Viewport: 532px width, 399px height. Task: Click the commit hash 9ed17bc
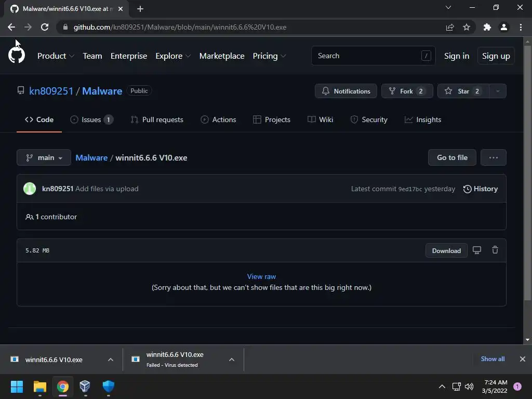tap(410, 189)
